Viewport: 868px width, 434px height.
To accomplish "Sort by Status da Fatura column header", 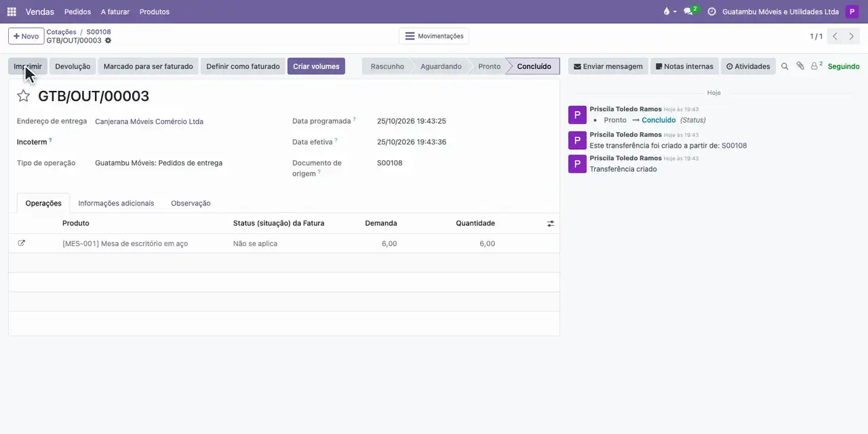I will click(279, 223).
